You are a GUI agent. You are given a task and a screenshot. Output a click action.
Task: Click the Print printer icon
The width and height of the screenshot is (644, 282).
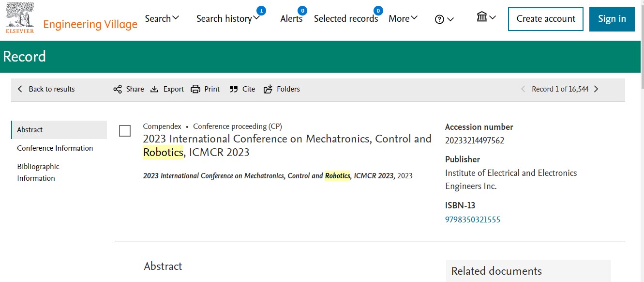(195, 89)
